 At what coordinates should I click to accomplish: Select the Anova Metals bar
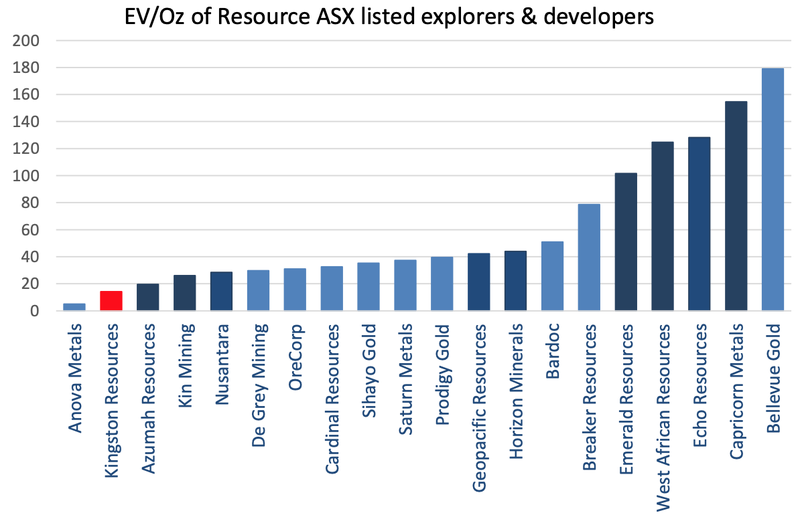point(74,307)
